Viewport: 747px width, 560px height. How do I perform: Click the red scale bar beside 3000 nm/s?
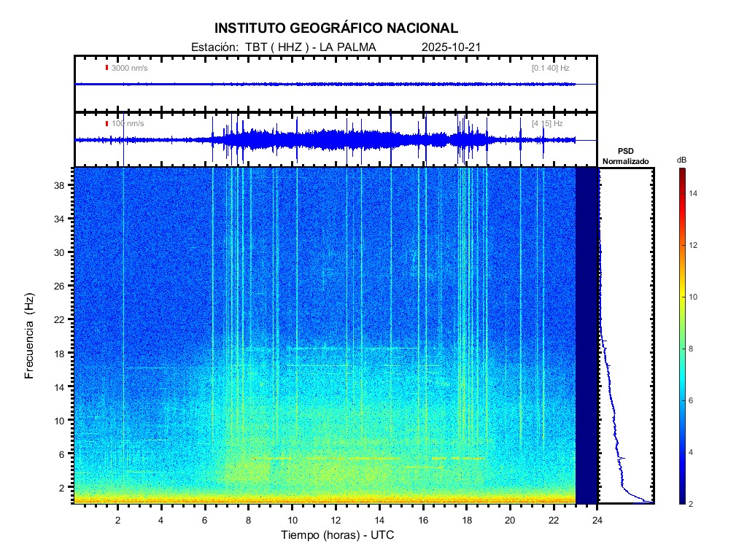coord(107,68)
